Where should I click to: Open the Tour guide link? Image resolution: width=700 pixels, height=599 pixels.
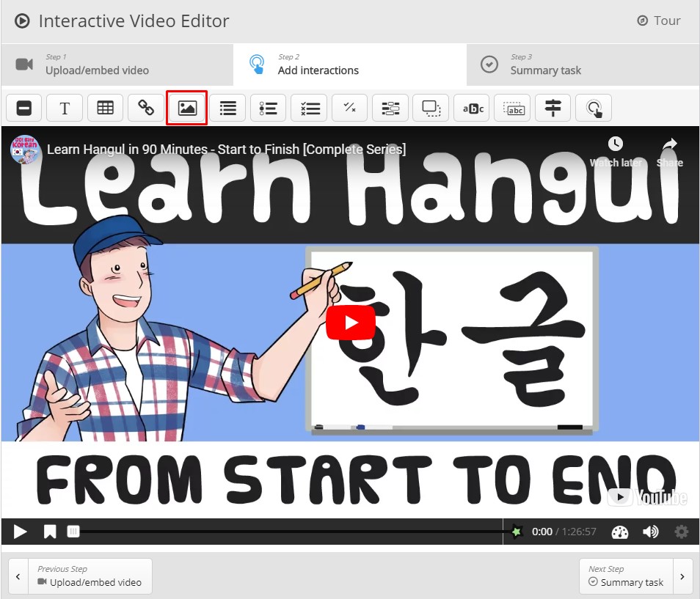click(659, 21)
